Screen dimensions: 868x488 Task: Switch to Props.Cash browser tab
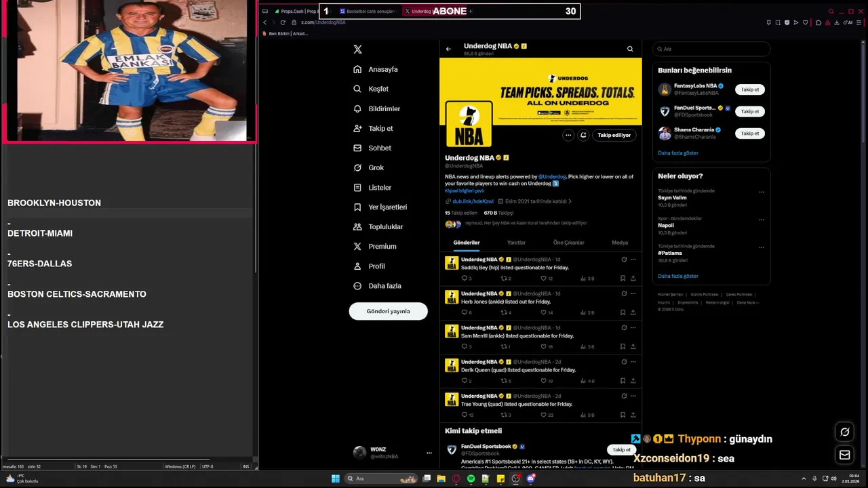(x=296, y=12)
